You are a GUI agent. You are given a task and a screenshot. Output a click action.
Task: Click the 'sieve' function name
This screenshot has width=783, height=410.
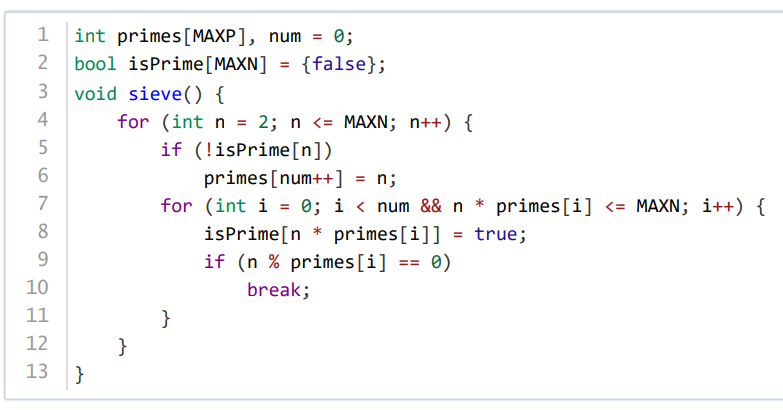click(x=155, y=94)
